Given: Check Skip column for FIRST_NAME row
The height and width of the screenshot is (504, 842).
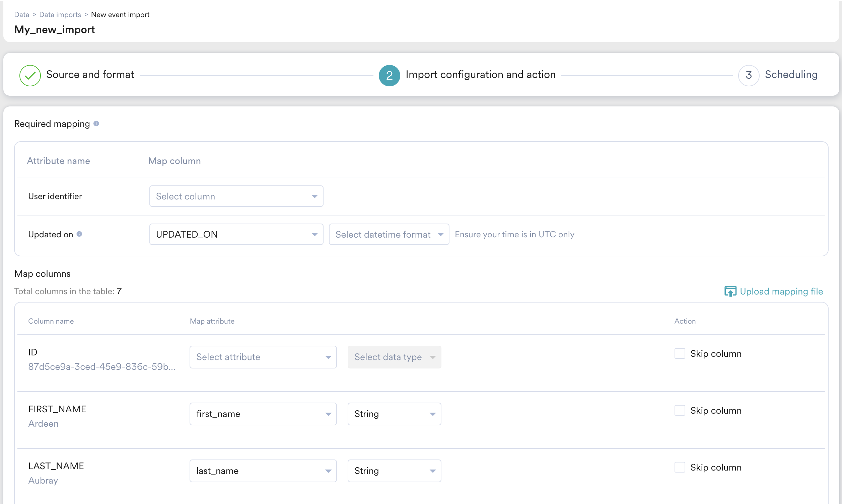Looking at the screenshot, I should point(680,410).
